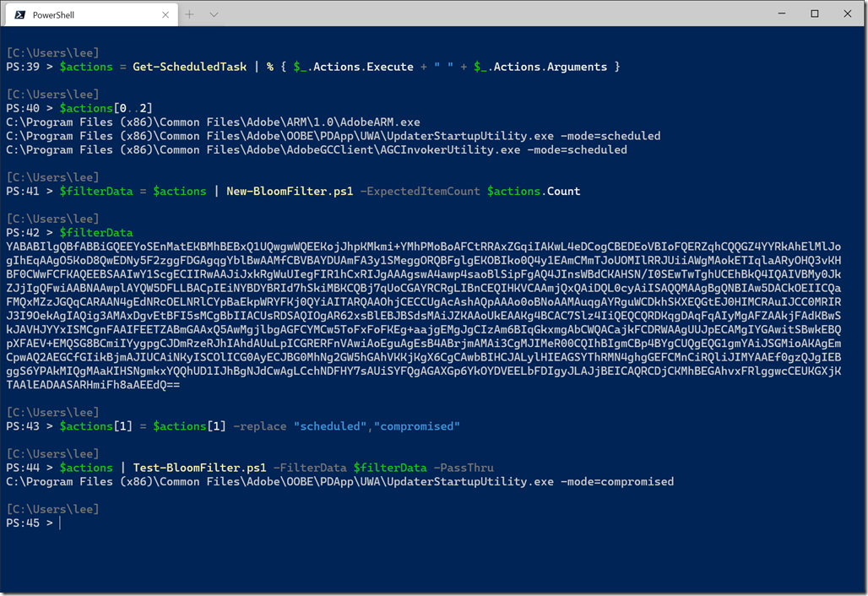Viewport: 868px width, 596px height.
Task: Click the "AGCInvokerUtility.exe -mode=scheduled" output line
Action: click(x=317, y=150)
